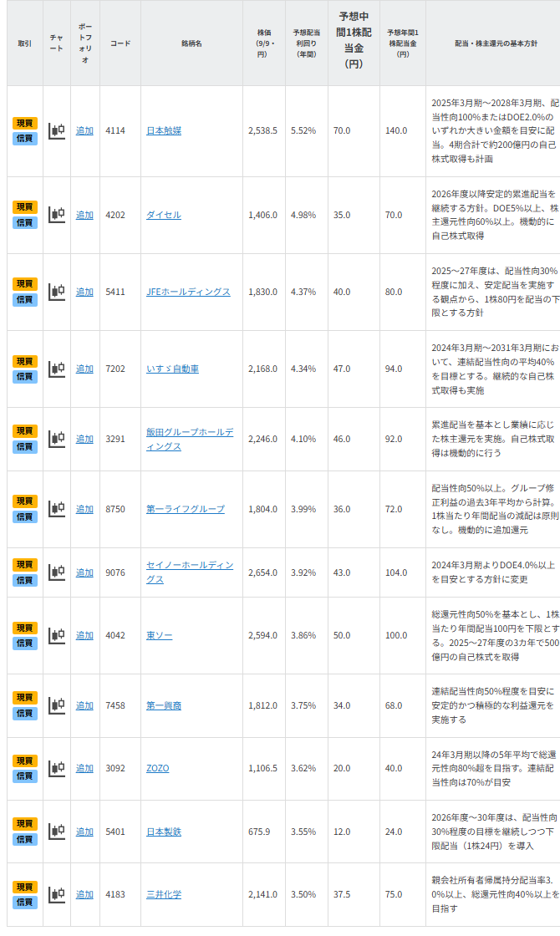
Task: Open the chart icon for ダイセル
Action: [x=57, y=215]
